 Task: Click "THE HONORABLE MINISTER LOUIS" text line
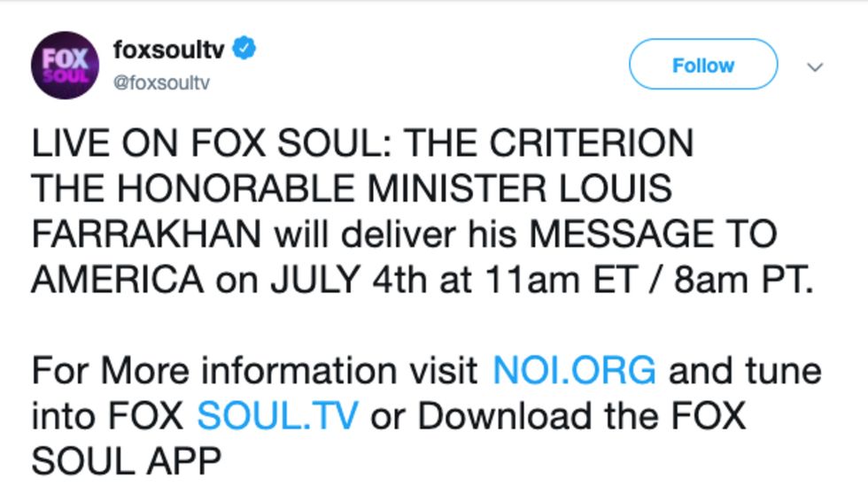pos(352,189)
